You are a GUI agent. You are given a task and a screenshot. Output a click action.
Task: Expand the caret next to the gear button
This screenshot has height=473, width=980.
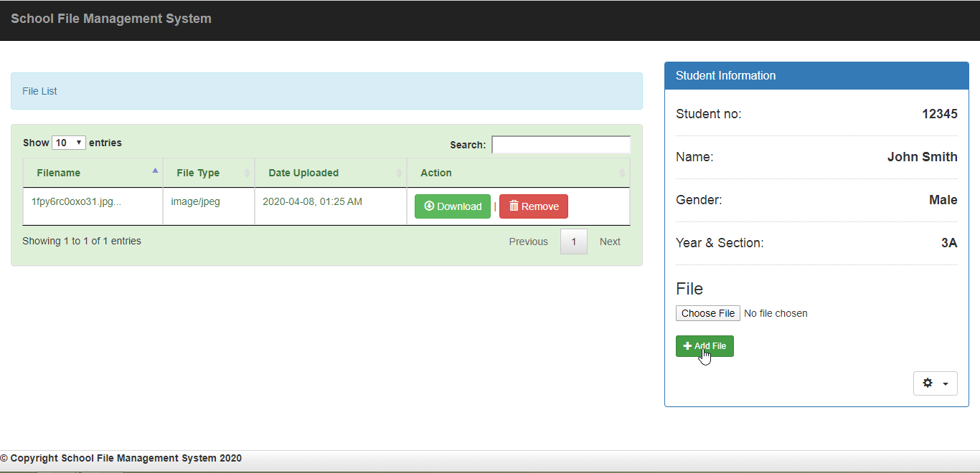tap(944, 383)
